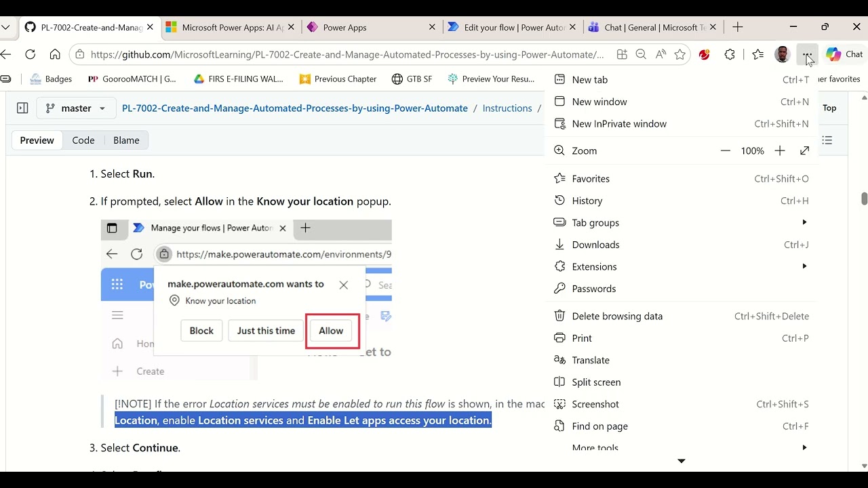The height and width of the screenshot is (488, 868).
Task: Select Downloads menu entry
Action: [x=681, y=245]
